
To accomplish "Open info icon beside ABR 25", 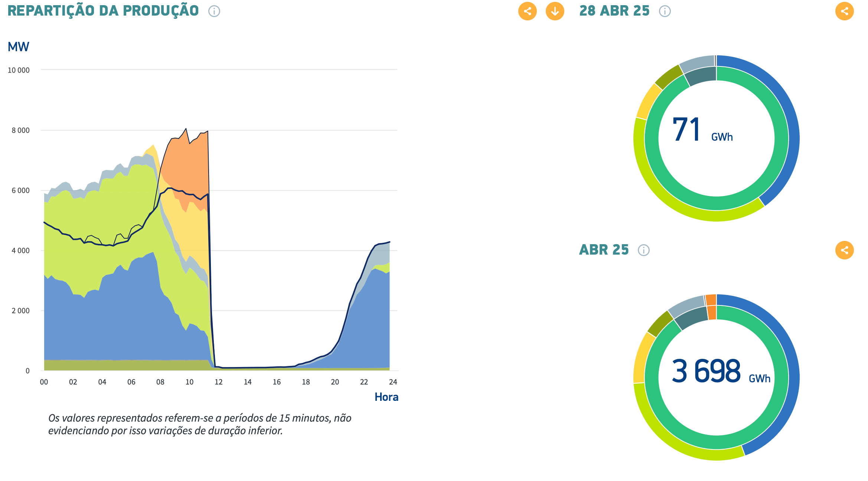I will [x=644, y=250].
